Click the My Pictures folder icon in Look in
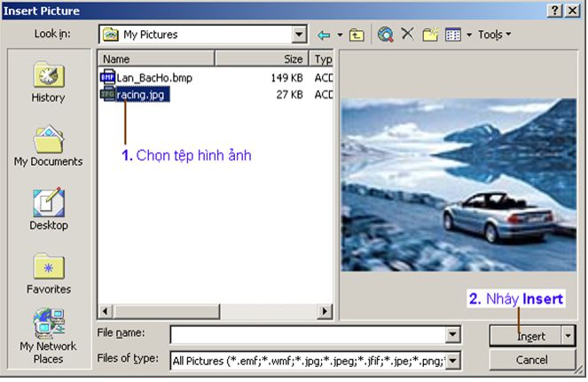 [x=111, y=35]
